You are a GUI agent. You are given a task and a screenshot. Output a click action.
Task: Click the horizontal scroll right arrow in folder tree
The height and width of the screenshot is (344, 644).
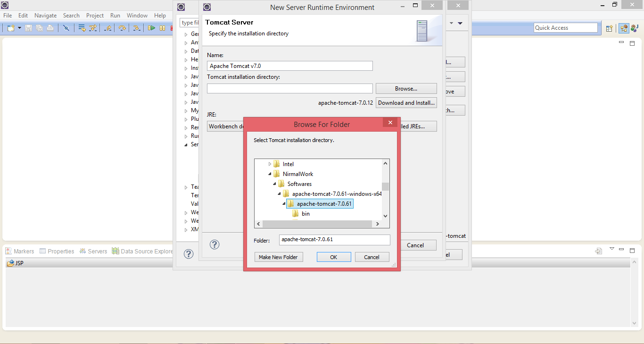pyautogui.click(x=378, y=224)
